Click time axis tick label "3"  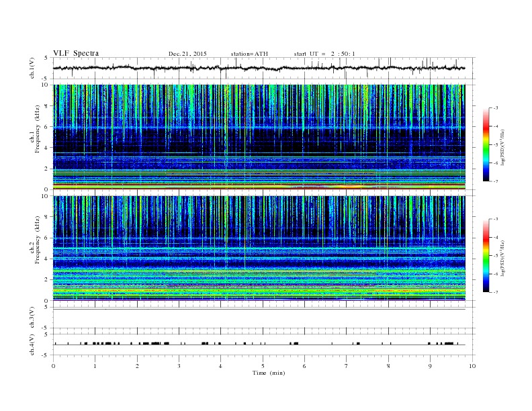[x=179, y=366]
